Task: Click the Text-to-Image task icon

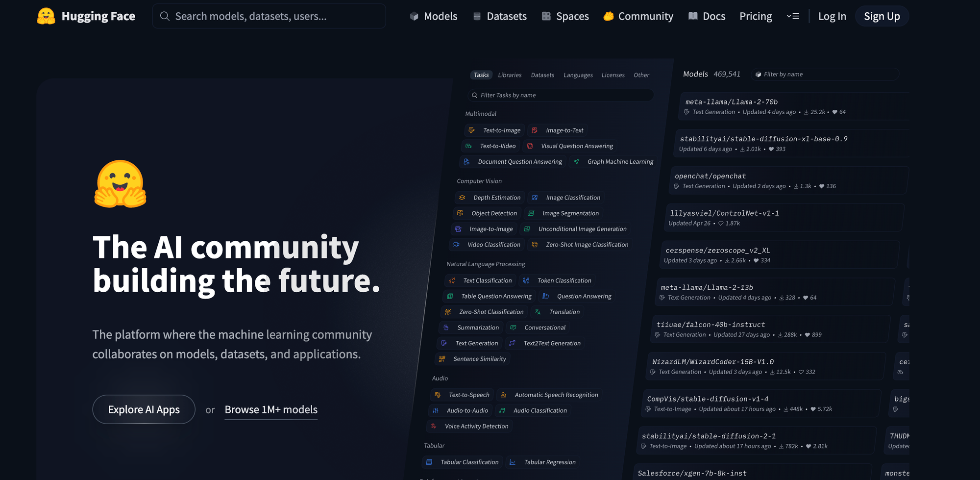Action: [x=471, y=130]
